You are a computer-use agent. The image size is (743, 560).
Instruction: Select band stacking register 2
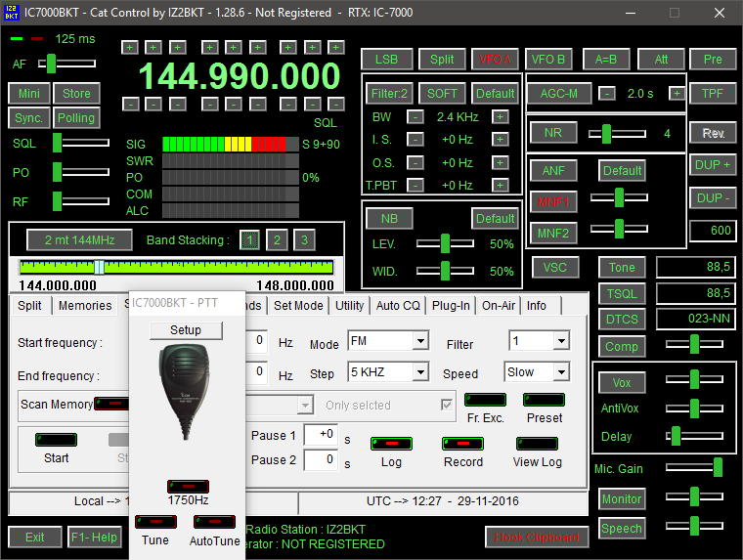[277, 240]
